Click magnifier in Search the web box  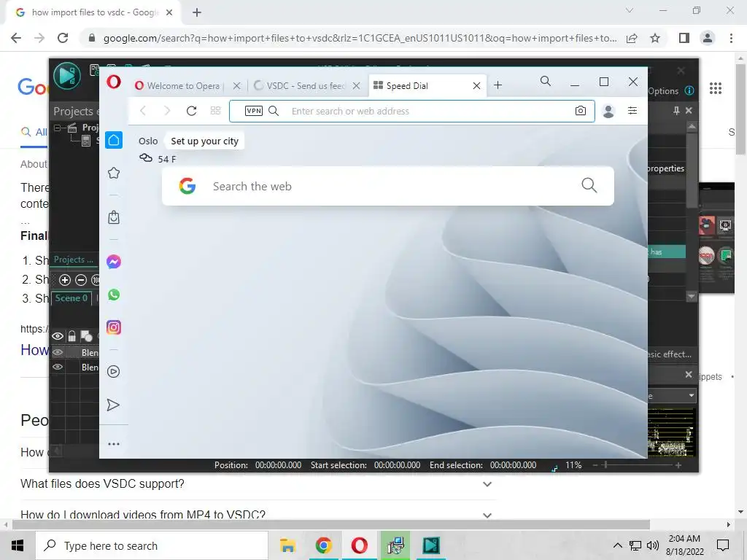589,185
